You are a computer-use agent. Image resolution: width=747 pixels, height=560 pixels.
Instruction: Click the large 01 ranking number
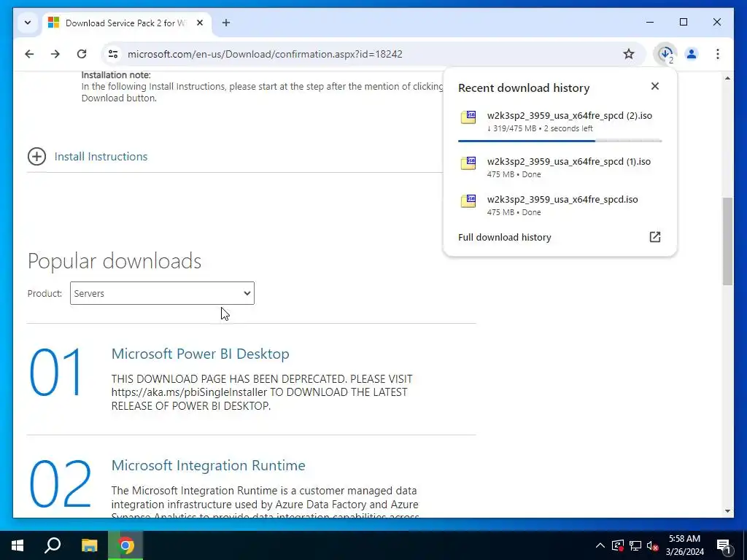pyautogui.click(x=56, y=373)
